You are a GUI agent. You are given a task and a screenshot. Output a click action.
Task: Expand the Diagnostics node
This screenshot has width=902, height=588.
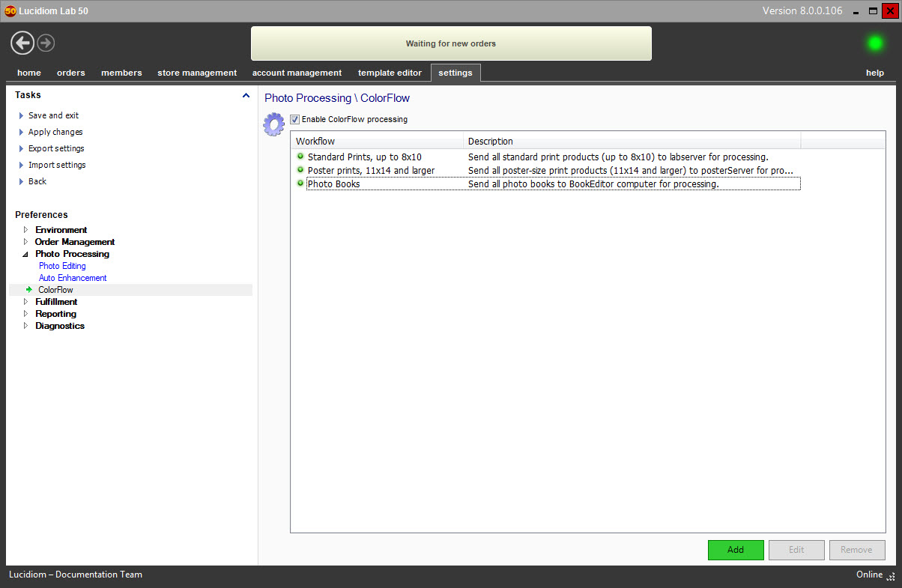(x=26, y=325)
